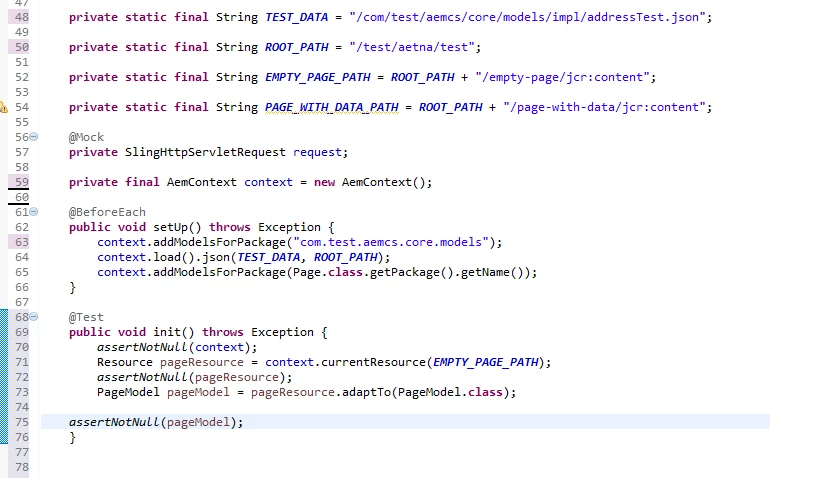Click the "com.test.aemcs.core.models" string
The width and height of the screenshot is (819, 478).
pyautogui.click(x=391, y=242)
